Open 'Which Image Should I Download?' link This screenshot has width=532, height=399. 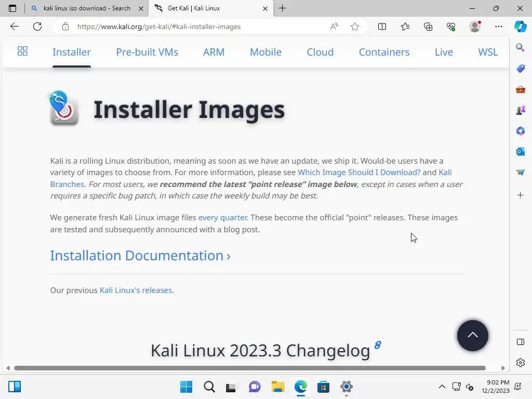click(x=359, y=172)
